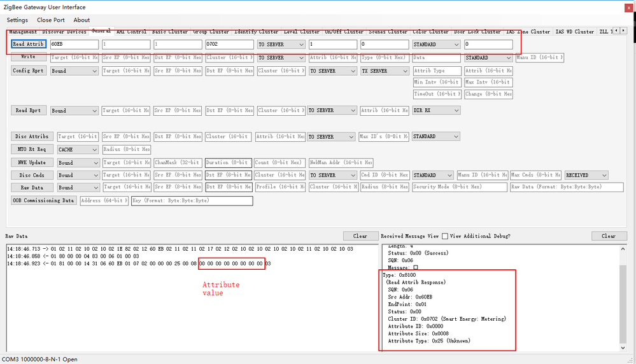Image resolution: width=636 pixels, height=364 pixels.
Task: Switch to the Level Cluster tab
Action: point(301,32)
